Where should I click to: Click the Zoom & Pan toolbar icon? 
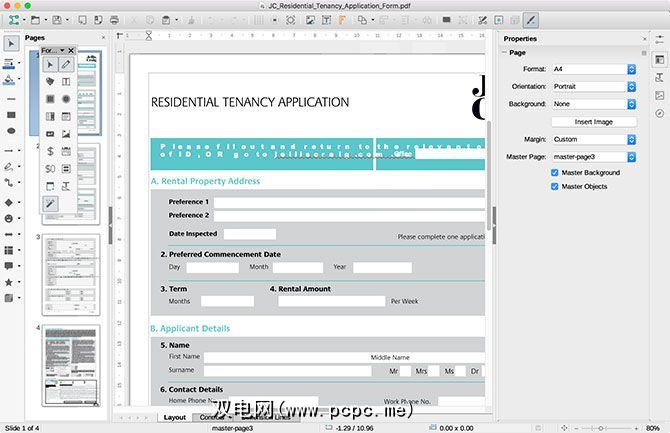pos(291,20)
